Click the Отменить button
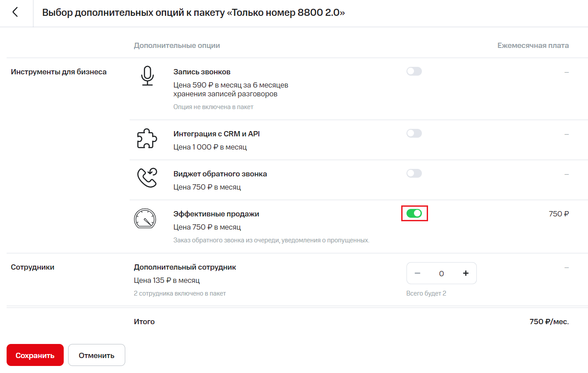588x373 pixels. coord(97,355)
